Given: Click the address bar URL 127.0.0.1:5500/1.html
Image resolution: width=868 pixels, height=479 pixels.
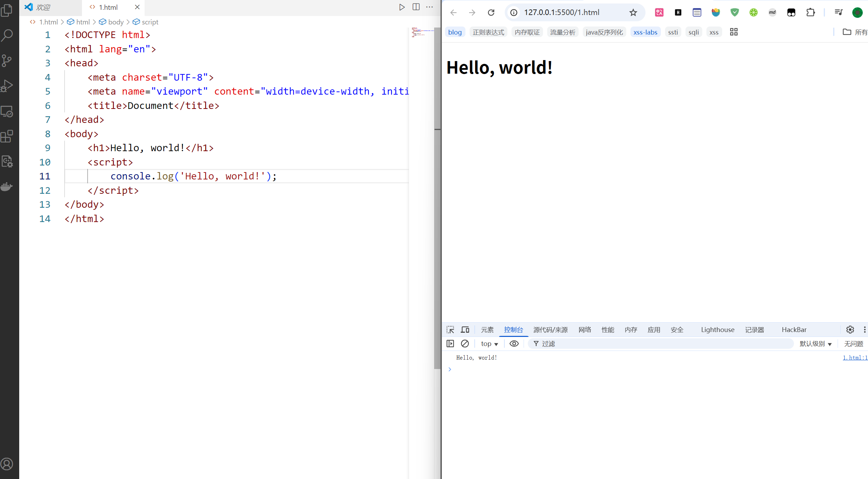Looking at the screenshot, I should coord(562,13).
